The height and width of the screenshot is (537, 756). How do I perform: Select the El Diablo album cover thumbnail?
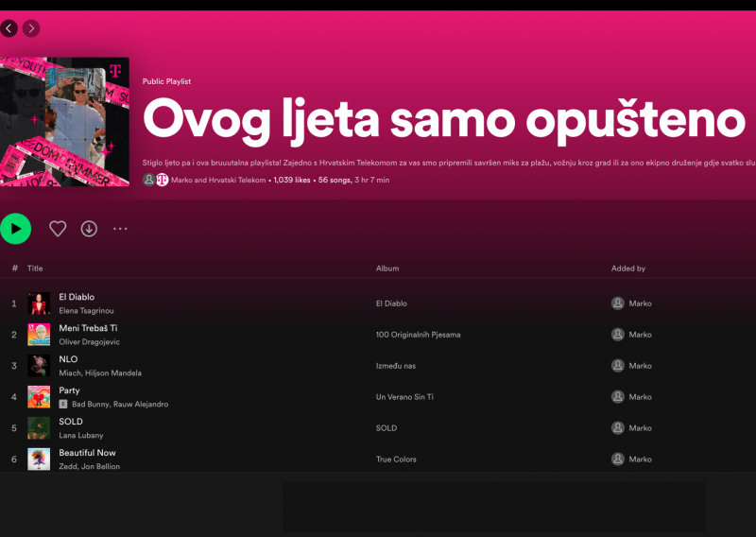tap(39, 303)
